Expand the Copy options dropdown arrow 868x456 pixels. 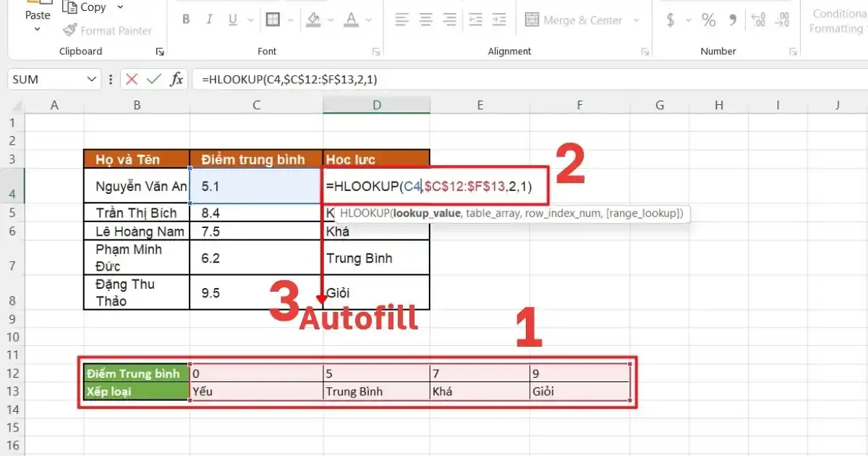pyautogui.click(x=120, y=7)
